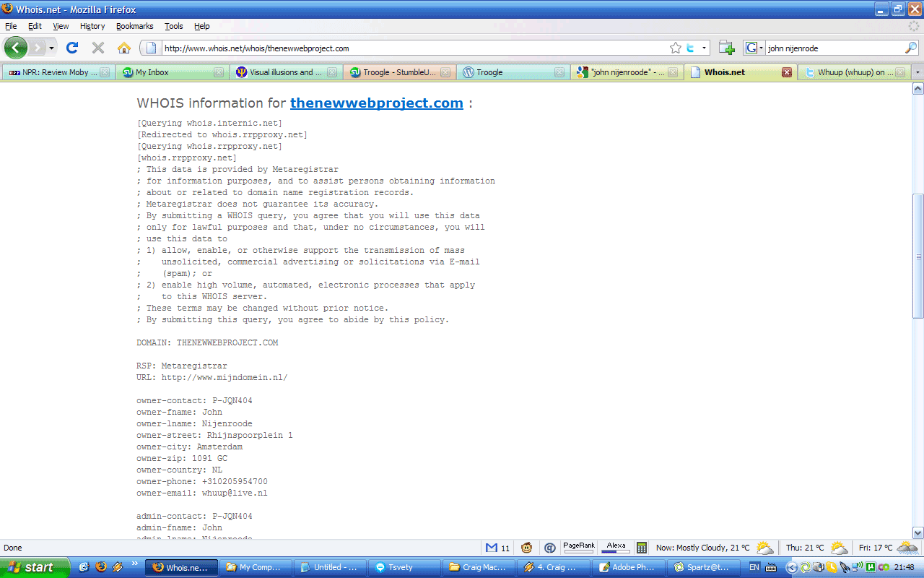Open the Bookmarks menu
924x578 pixels.
click(x=134, y=26)
